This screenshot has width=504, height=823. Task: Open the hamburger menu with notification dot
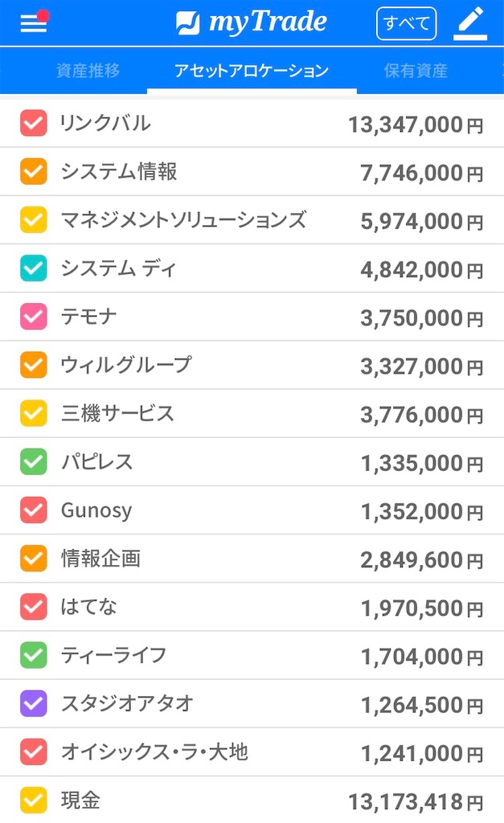point(34,22)
